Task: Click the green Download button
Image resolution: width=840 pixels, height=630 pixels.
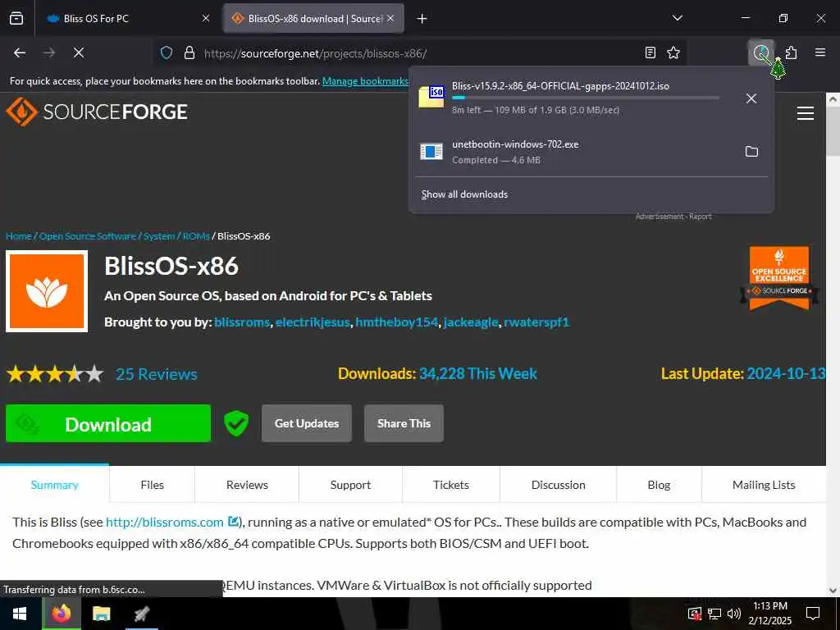Action: click(x=108, y=423)
